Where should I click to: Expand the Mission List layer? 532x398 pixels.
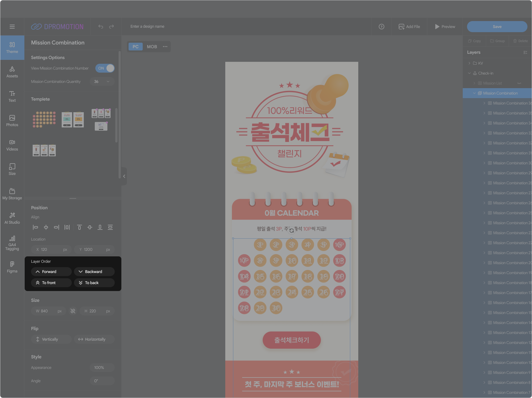coord(474,83)
